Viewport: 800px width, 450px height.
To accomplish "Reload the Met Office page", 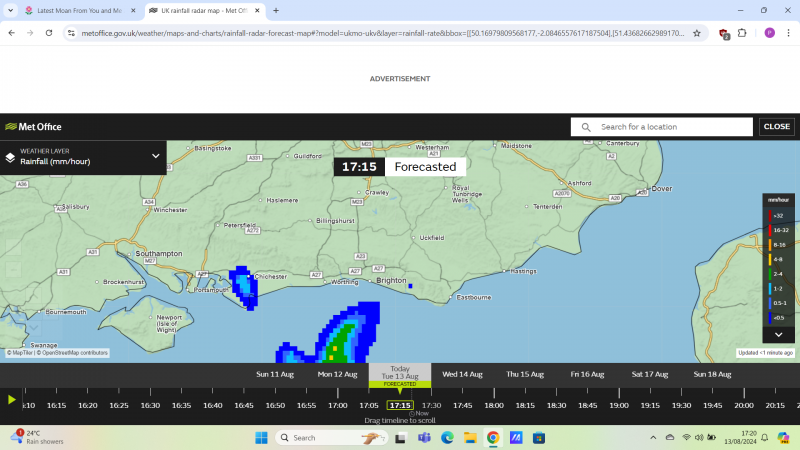I will pyautogui.click(x=49, y=33).
